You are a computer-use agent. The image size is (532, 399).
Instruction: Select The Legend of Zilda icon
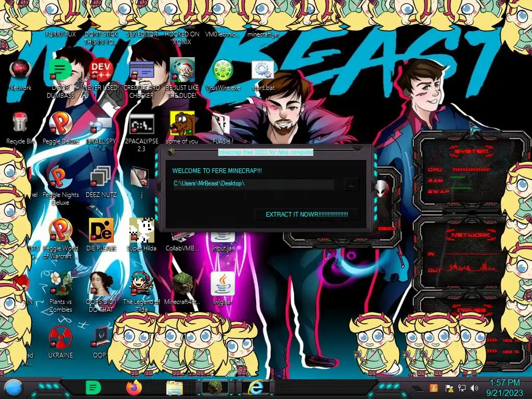click(141, 284)
